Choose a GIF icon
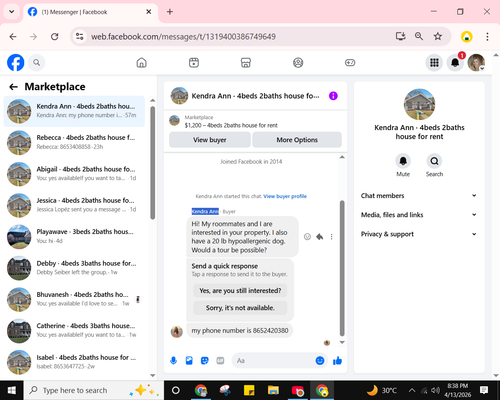 [220, 361]
